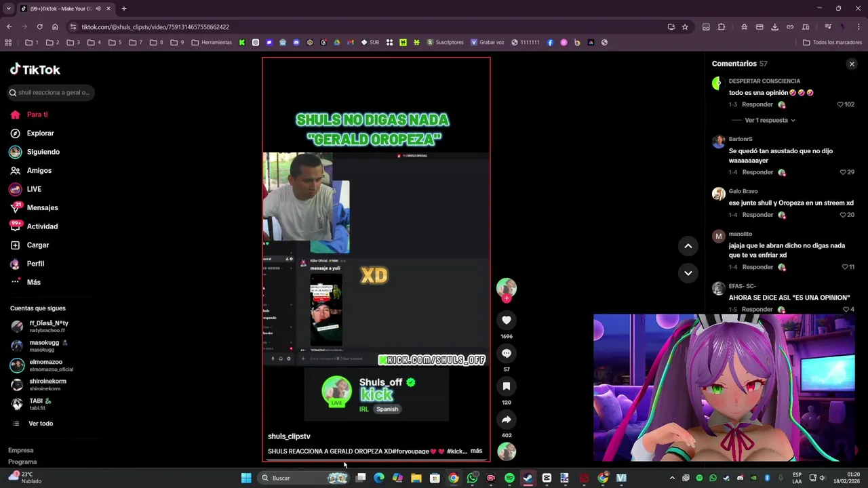Open the shuls_clipstv profile link
Viewport: 868px width, 488px height.
click(289, 436)
